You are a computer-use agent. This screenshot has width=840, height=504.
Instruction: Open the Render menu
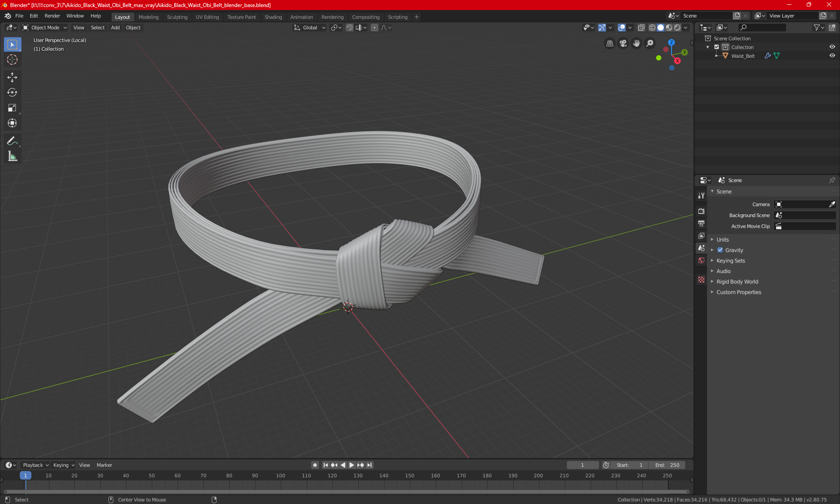(52, 16)
